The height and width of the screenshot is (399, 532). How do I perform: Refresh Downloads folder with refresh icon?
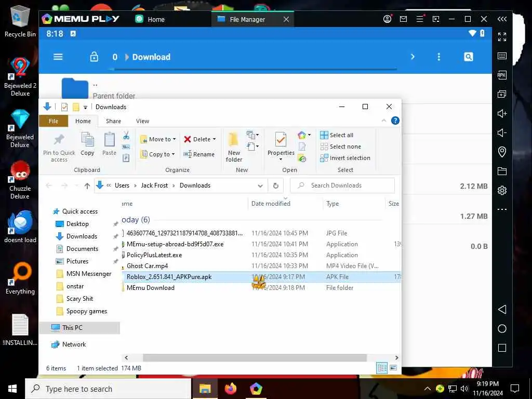click(275, 185)
